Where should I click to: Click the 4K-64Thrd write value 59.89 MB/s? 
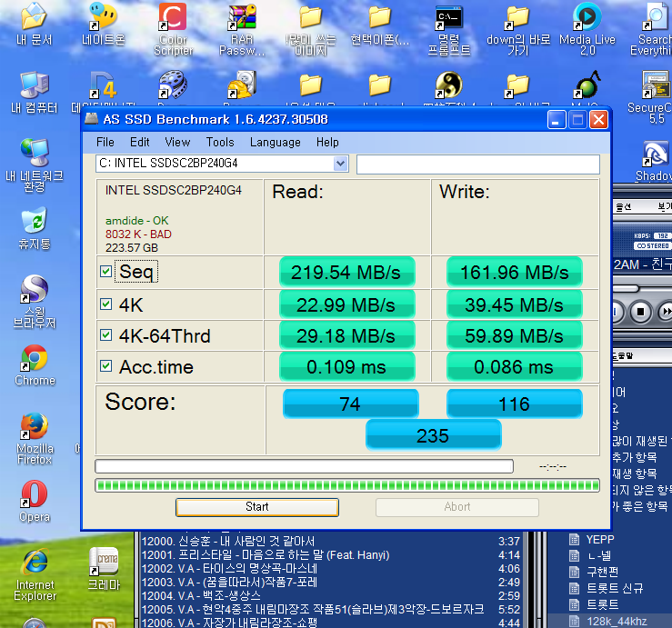(x=515, y=335)
